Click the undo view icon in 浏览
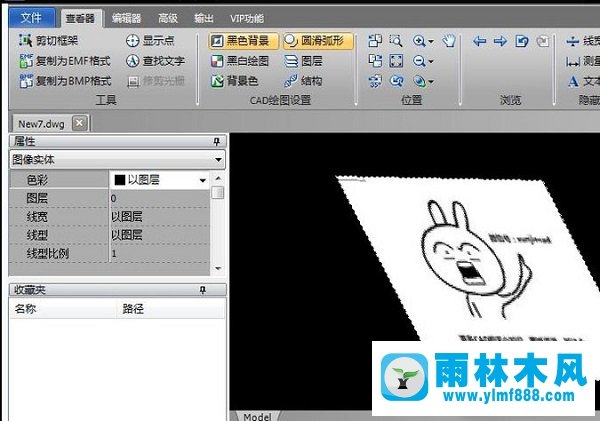600x421 pixels. (x=522, y=41)
